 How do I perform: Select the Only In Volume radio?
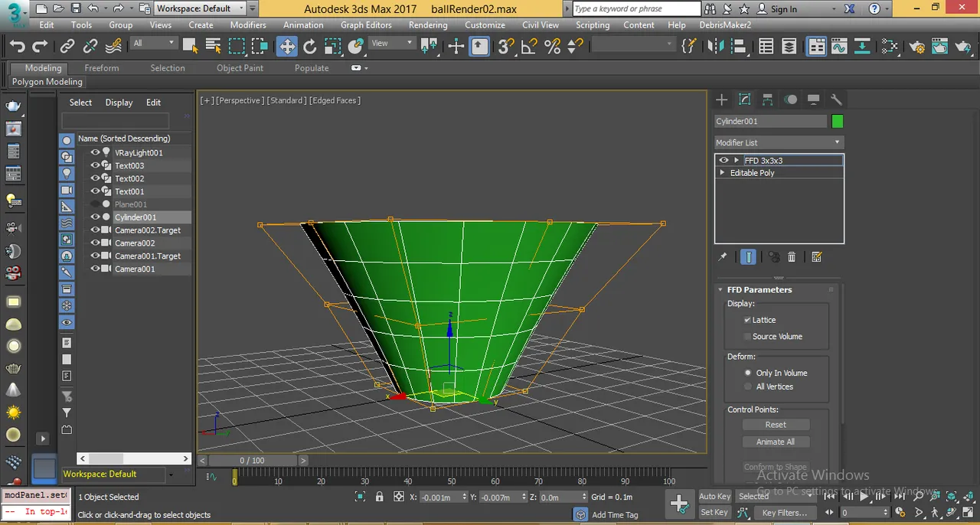click(x=748, y=373)
